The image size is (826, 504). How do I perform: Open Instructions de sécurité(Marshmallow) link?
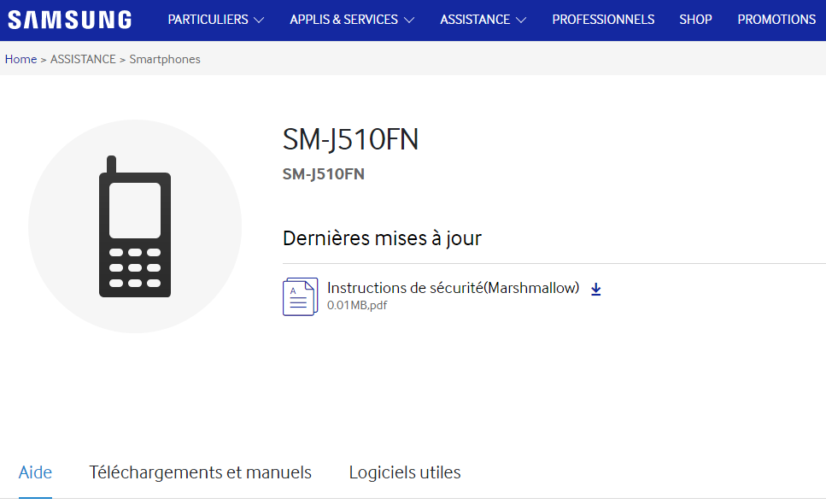point(453,288)
